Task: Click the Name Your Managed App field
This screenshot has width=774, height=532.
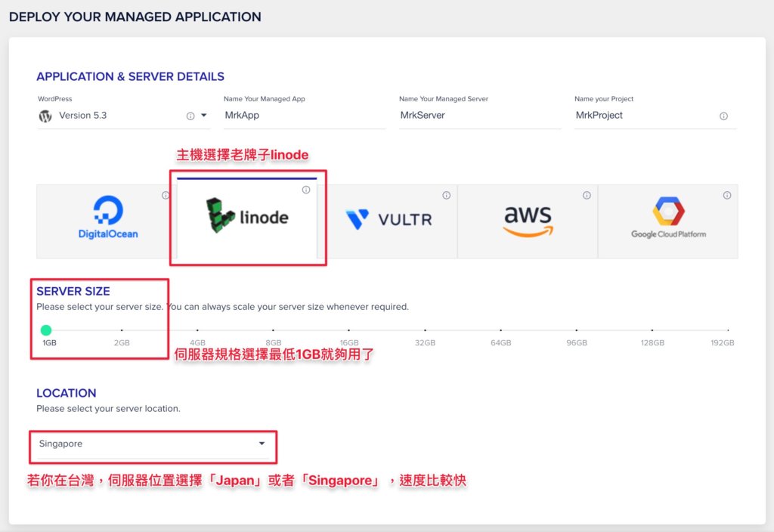Action: [304, 116]
